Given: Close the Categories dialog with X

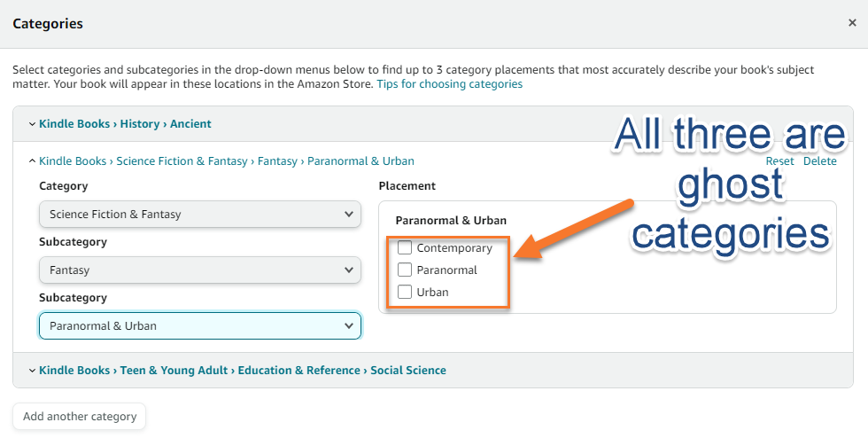Looking at the screenshot, I should point(852,24).
